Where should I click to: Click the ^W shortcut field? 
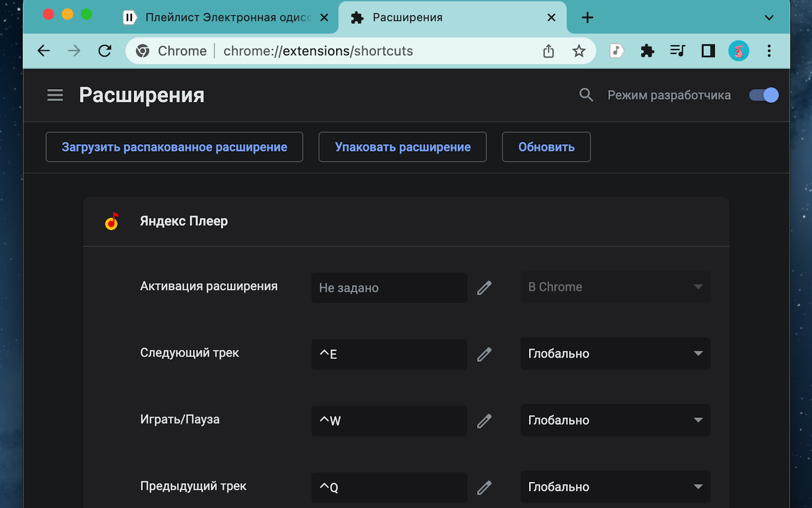click(389, 420)
